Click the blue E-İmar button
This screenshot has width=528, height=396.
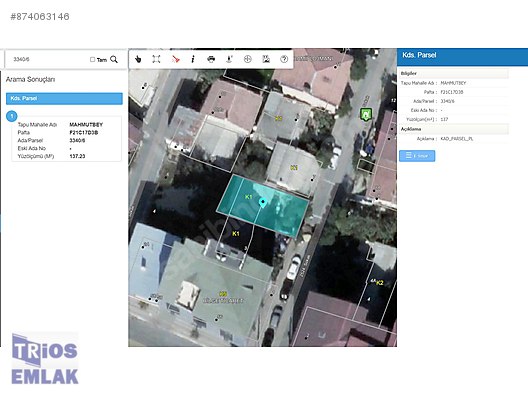[417, 156]
